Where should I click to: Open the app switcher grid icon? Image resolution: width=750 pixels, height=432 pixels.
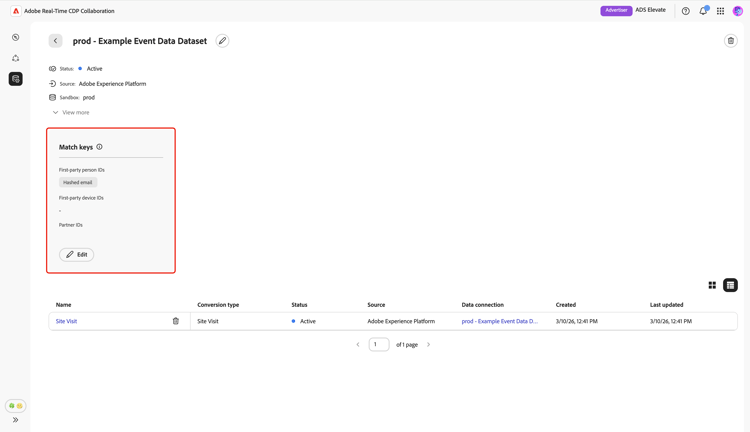(720, 11)
